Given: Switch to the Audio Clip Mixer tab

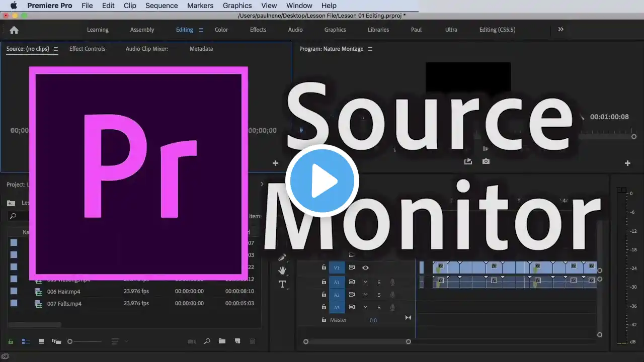Looking at the screenshot, I should (x=147, y=49).
